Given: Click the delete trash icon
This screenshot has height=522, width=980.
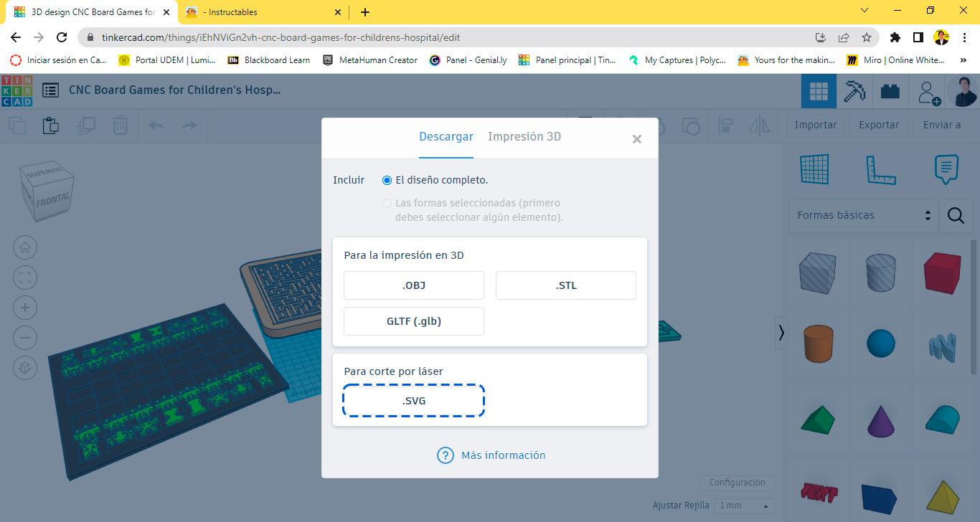Looking at the screenshot, I should click(x=121, y=125).
